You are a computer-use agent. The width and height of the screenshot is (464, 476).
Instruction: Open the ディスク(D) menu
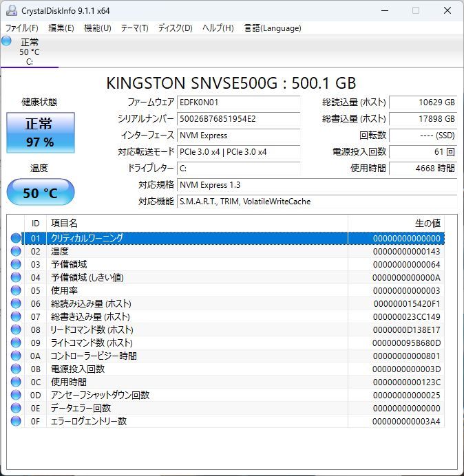(x=176, y=28)
